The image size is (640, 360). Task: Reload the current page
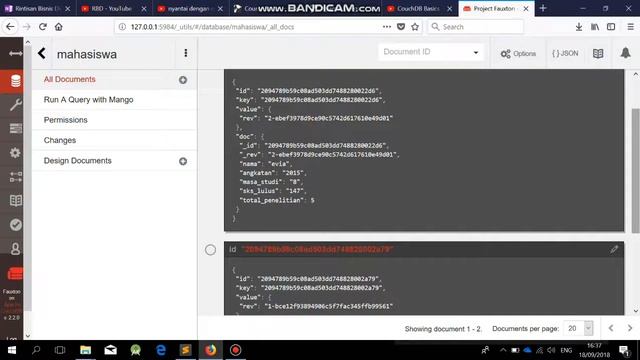pos(42,27)
